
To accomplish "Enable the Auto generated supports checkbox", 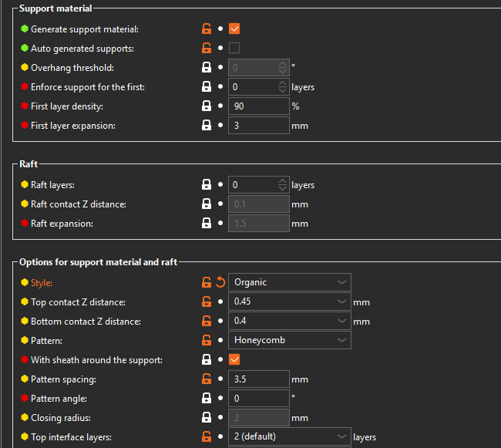I will [x=235, y=49].
